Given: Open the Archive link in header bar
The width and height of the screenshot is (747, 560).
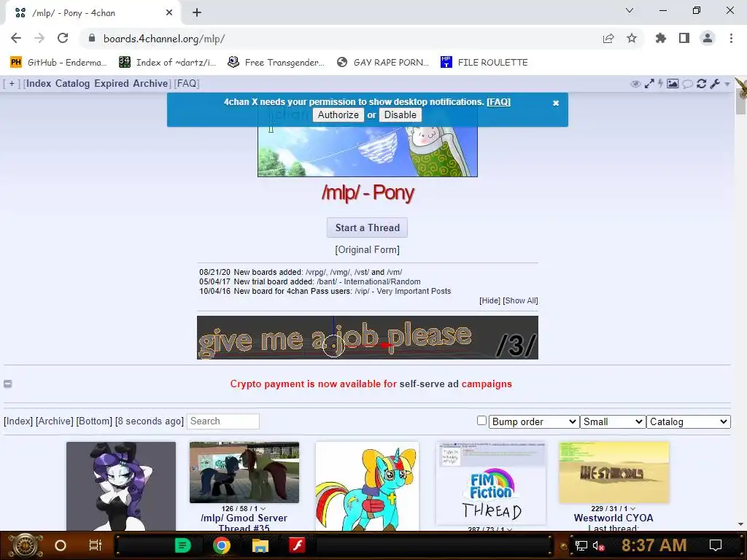Looking at the screenshot, I should pos(150,83).
